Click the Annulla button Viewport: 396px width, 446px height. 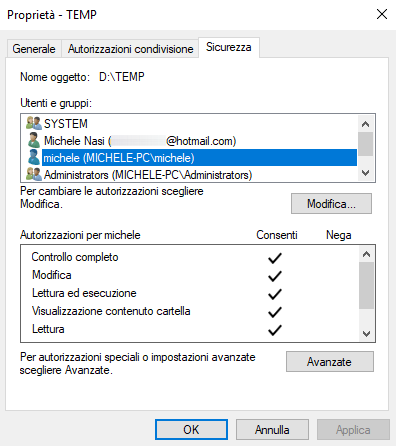(272, 430)
